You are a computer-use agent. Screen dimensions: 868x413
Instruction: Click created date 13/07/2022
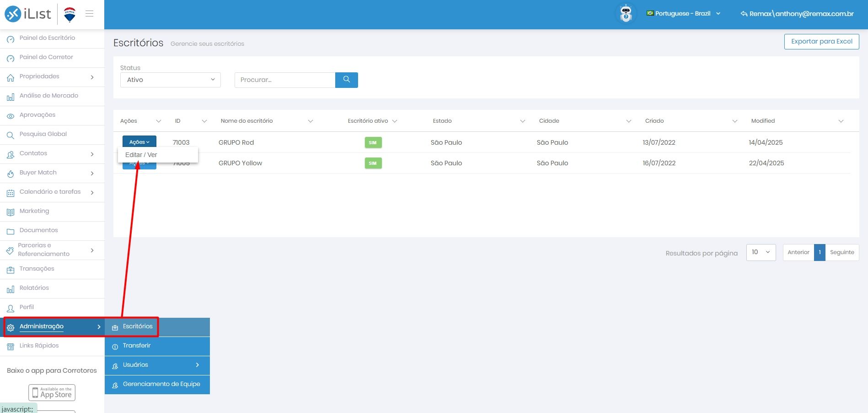coord(659,142)
